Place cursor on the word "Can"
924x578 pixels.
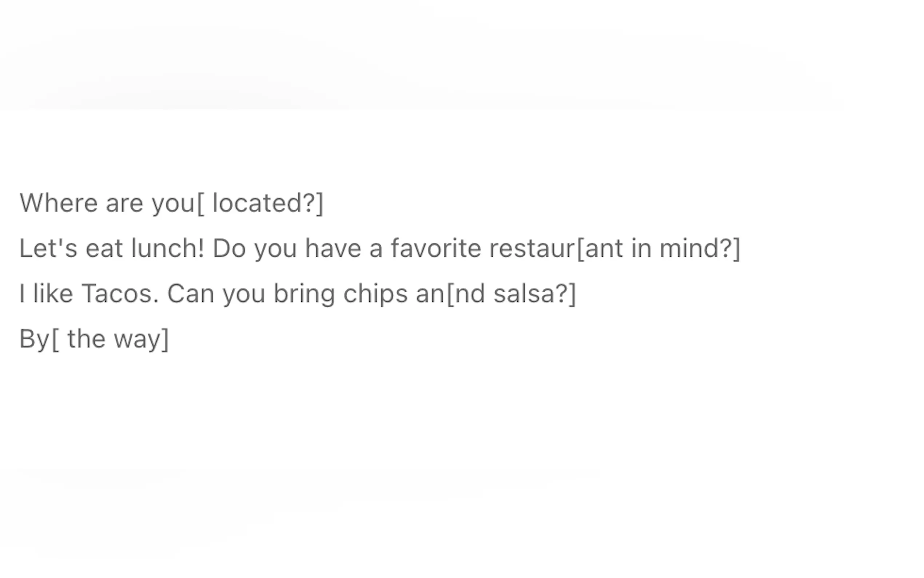pos(190,294)
